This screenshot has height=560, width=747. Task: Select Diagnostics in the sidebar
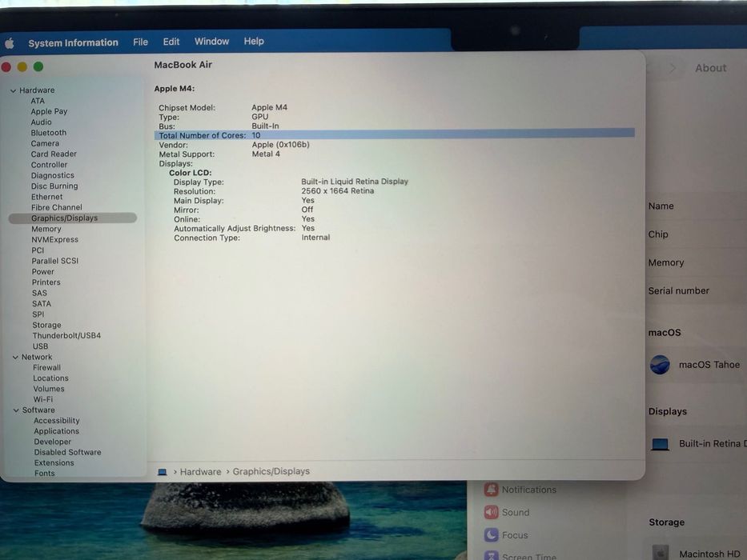point(52,175)
